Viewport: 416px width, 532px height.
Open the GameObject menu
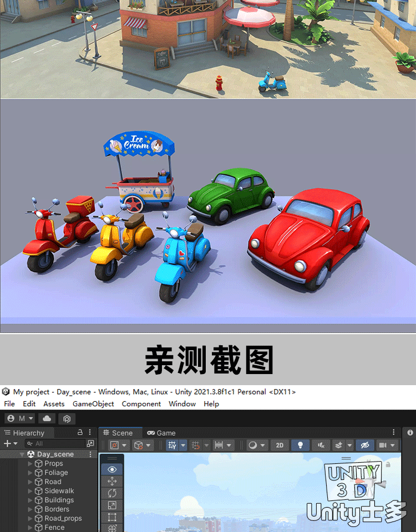(93, 404)
